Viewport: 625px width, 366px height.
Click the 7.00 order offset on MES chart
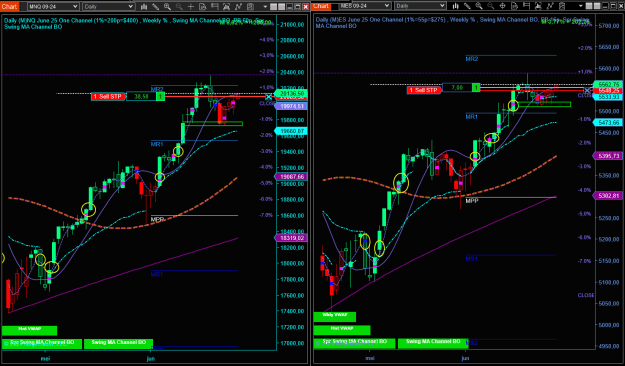[457, 87]
